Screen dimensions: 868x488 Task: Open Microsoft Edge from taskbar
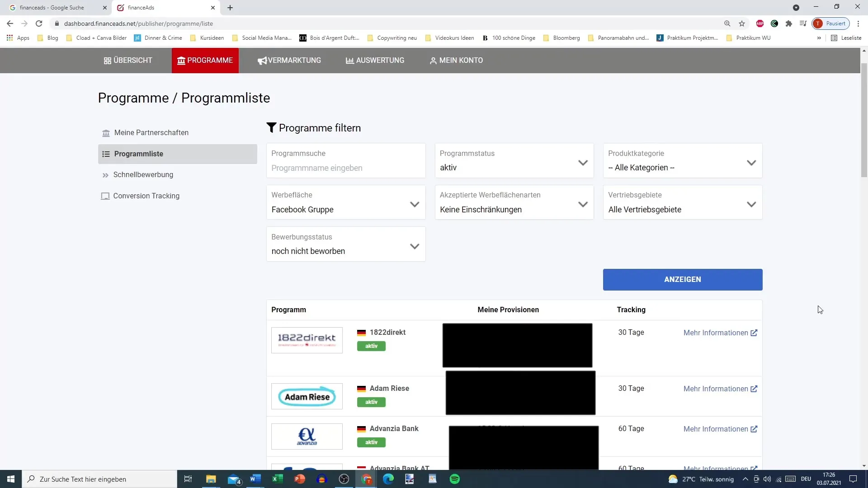coord(388,479)
